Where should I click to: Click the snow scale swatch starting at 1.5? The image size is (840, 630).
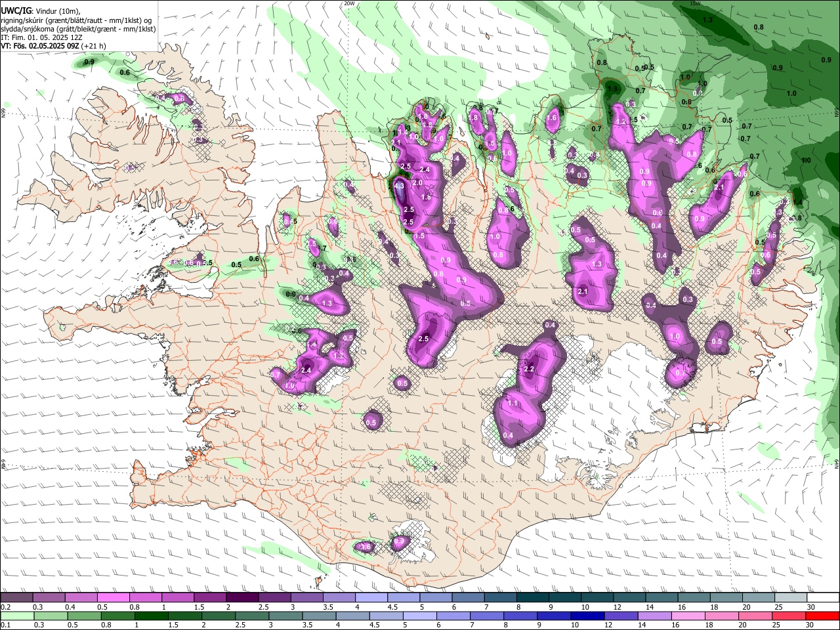point(210,598)
